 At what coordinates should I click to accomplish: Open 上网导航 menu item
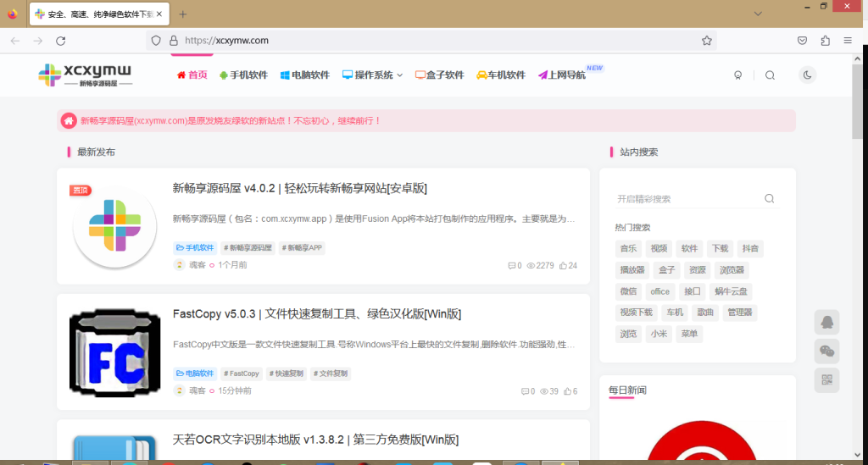[x=562, y=75]
